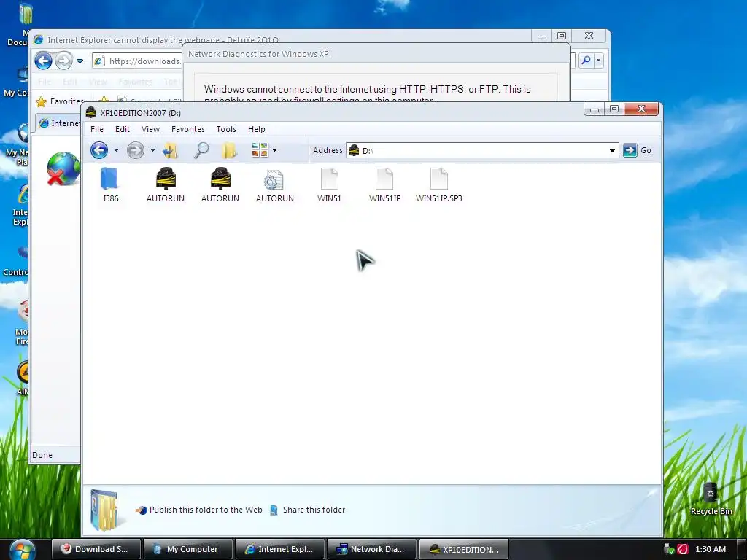
Task: Click the search magnifier button in Internet Explorer
Action: pos(587,61)
